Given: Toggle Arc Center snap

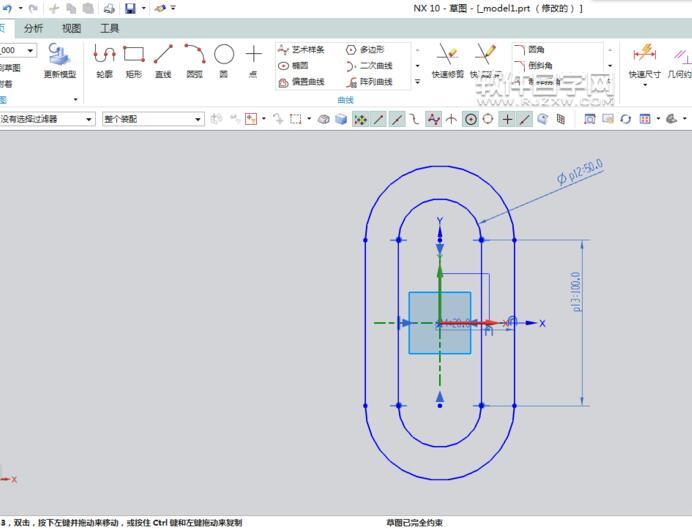Looking at the screenshot, I should (x=471, y=119).
